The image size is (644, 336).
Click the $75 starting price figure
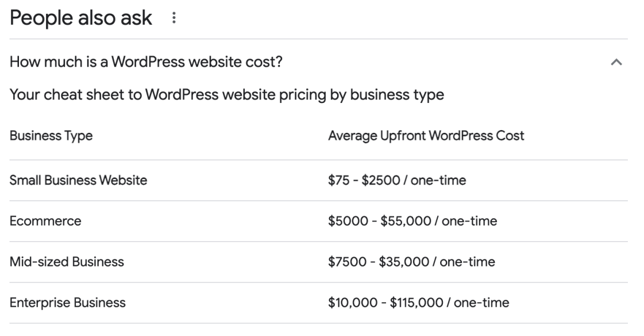pos(337,181)
